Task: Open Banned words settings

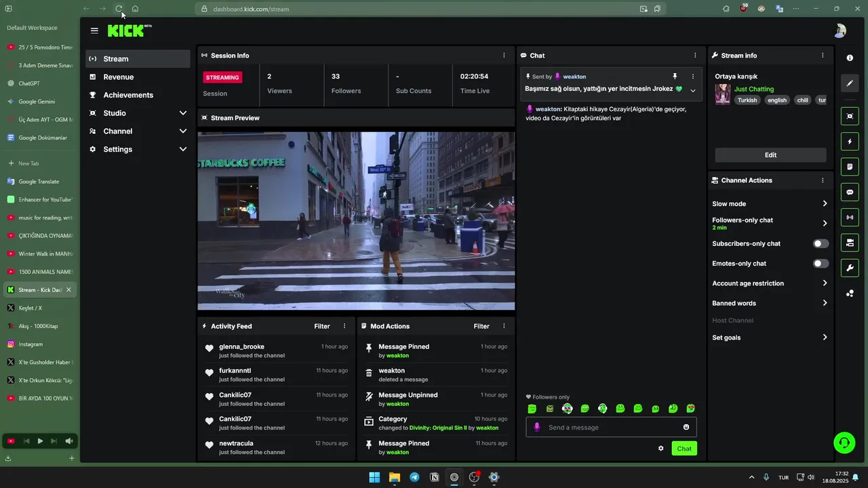Action: pyautogui.click(x=770, y=303)
